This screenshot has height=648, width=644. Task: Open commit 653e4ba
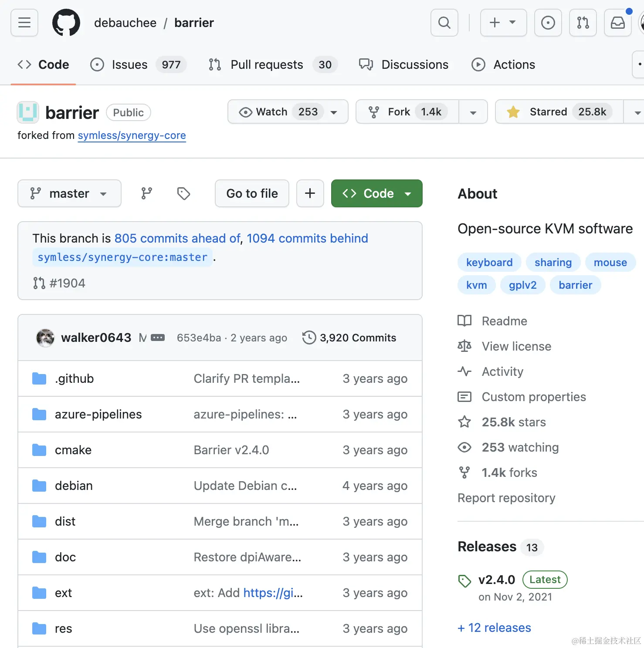point(199,338)
